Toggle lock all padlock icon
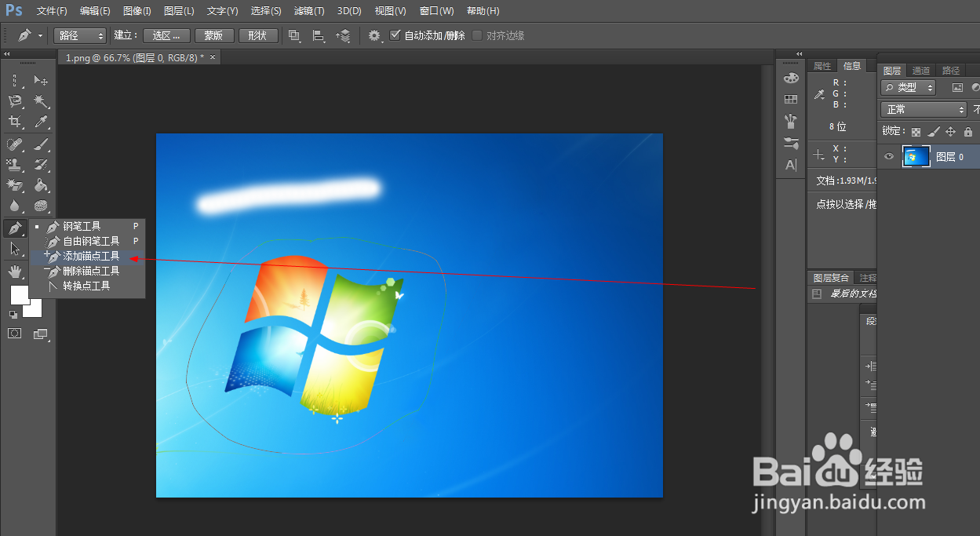Viewport: 980px width, 536px height. tap(967, 132)
